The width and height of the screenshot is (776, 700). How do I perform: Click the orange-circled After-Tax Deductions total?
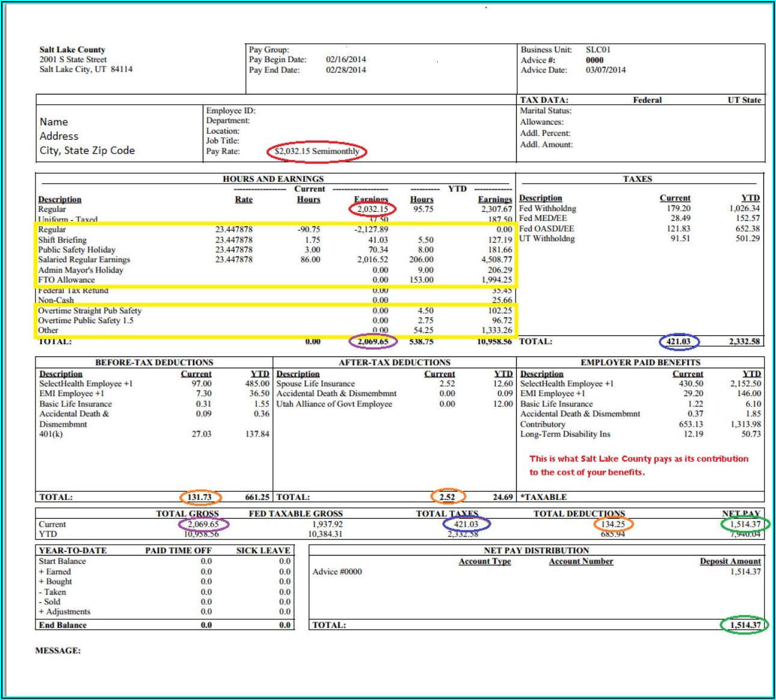click(x=448, y=497)
